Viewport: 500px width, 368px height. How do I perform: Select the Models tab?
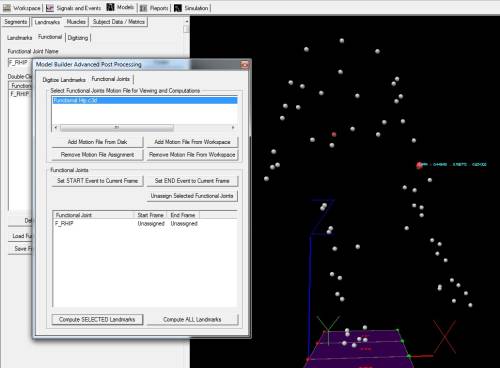tap(121, 7)
